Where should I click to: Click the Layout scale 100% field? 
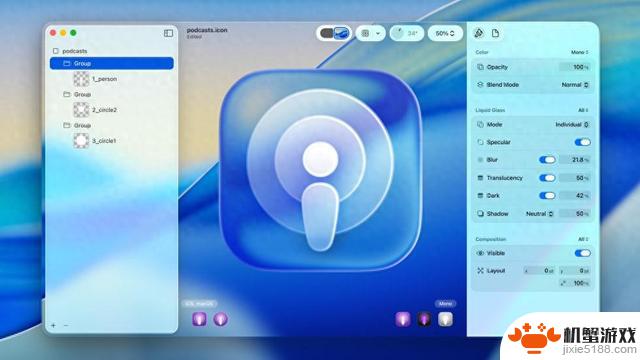pos(575,283)
